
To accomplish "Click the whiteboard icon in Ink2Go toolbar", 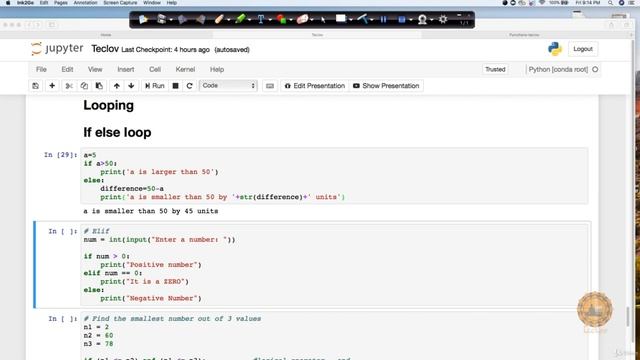I will 341,19.
